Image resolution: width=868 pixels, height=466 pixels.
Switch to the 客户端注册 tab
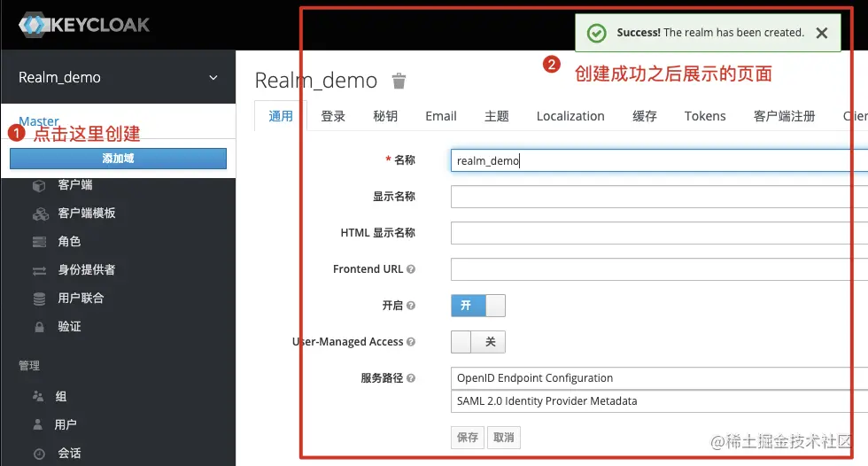coord(785,116)
